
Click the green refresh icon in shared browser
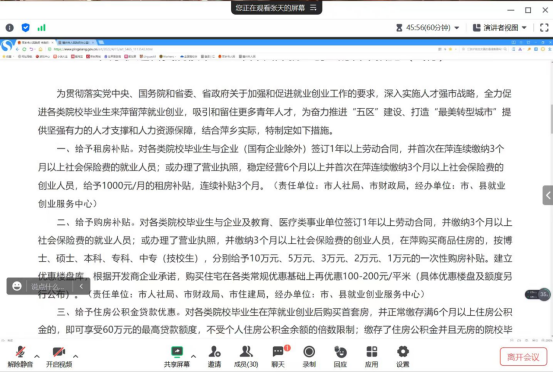[x=24, y=49]
